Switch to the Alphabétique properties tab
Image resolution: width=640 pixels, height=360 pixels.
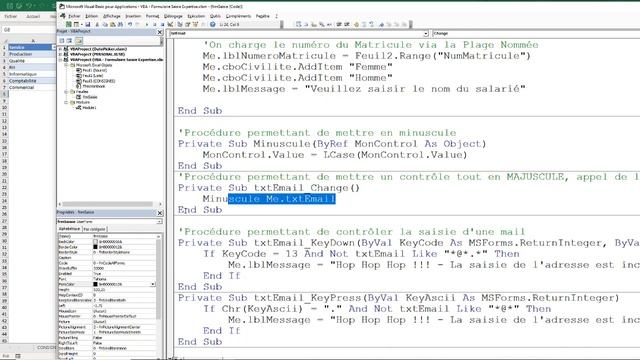coord(69,229)
